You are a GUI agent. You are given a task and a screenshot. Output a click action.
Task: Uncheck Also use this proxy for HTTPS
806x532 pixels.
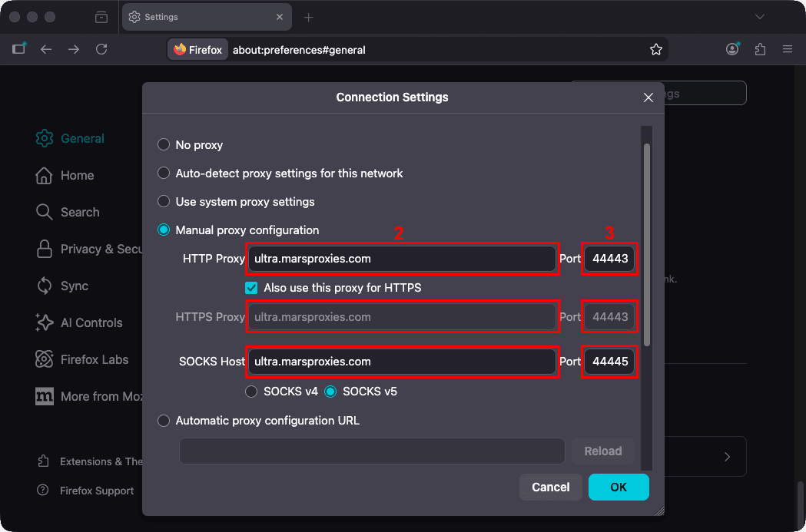251,288
